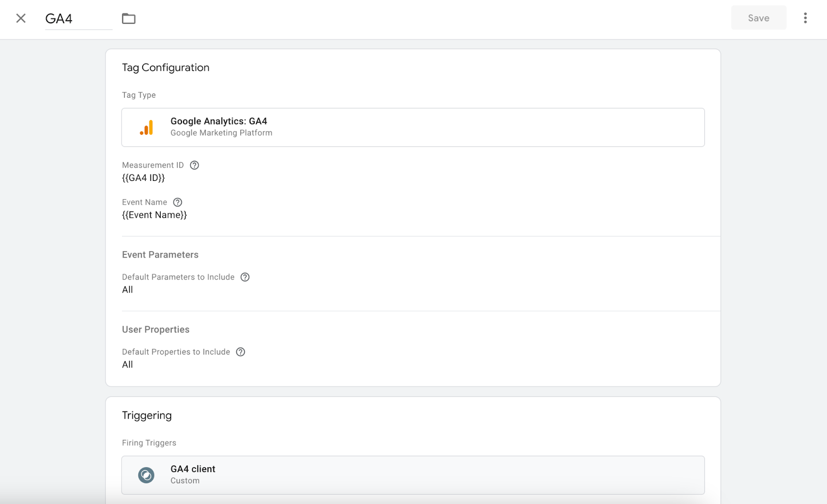This screenshot has width=827, height=504.
Task: Click the All value under Event Parameters
Action: coord(128,290)
